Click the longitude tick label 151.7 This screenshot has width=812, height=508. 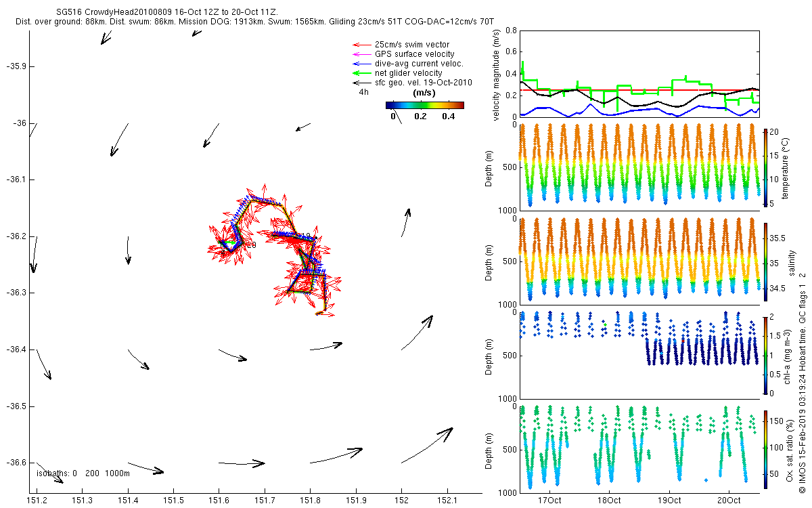pyautogui.click(x=265, y=500)
